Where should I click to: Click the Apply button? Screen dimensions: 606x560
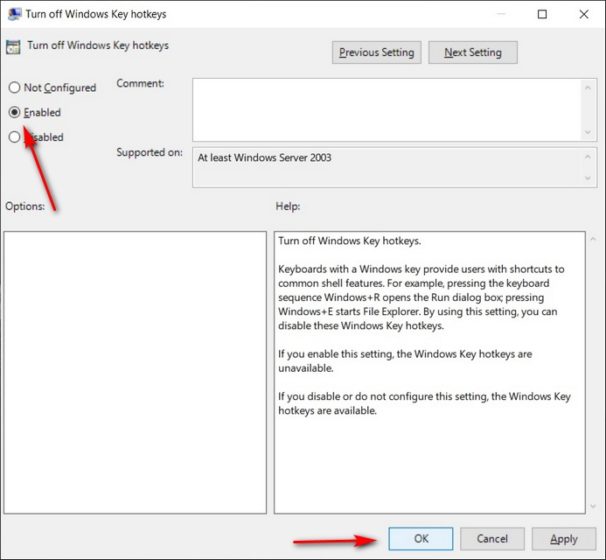[563, 538]
